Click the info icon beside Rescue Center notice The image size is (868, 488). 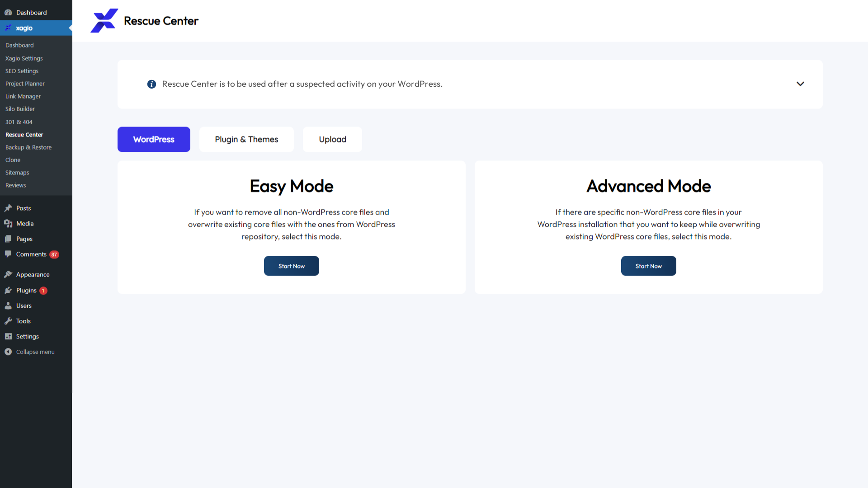(x=151, y=84)
